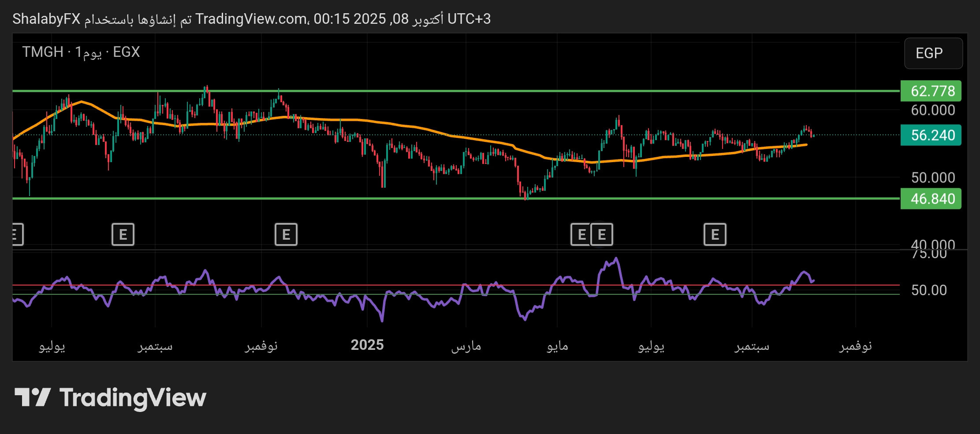Click the TradingView logo icon
Image resolution: width=980 pixels, height=434 pixels.
[33, 397]
